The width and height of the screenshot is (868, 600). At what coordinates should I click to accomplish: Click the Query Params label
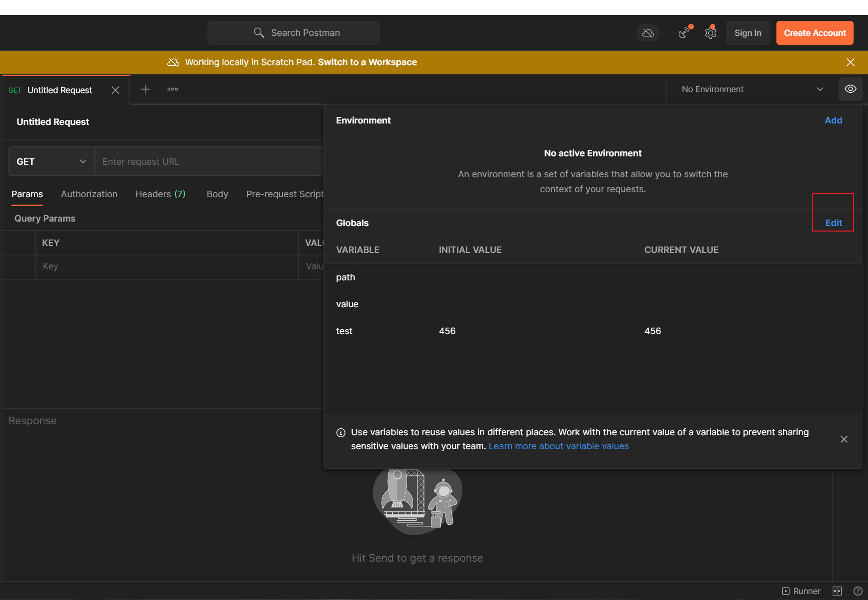pyautogui.click(x=45, y=219)
